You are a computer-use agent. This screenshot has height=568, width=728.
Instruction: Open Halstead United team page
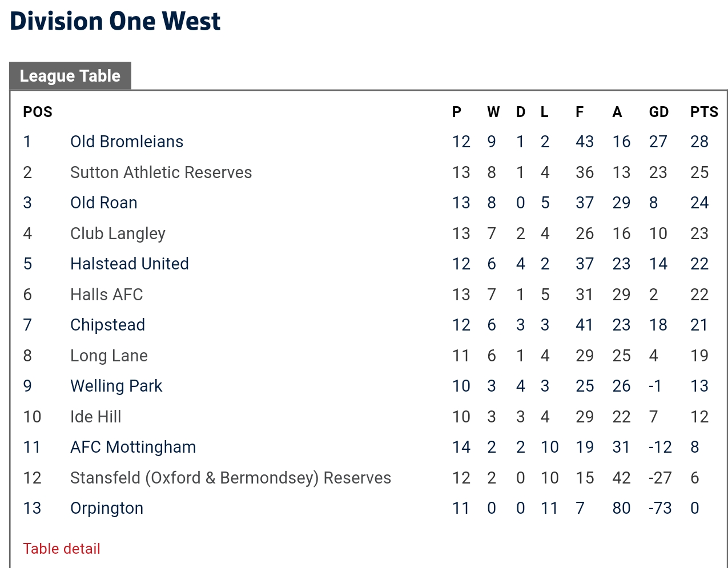point(130,264)
